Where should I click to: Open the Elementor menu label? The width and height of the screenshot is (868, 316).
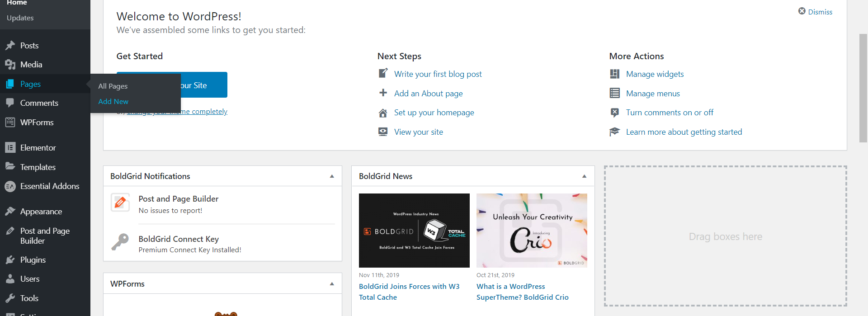(38, 148)
